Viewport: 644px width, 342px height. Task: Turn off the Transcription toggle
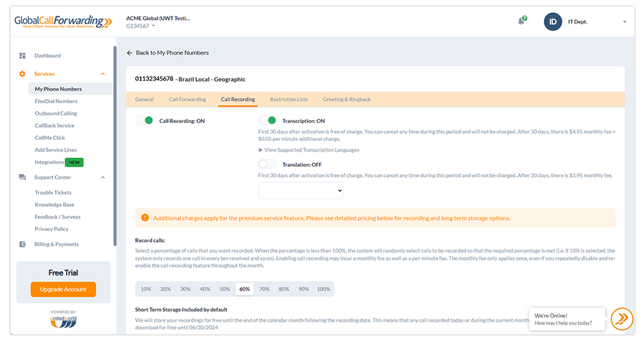(267, 120)
